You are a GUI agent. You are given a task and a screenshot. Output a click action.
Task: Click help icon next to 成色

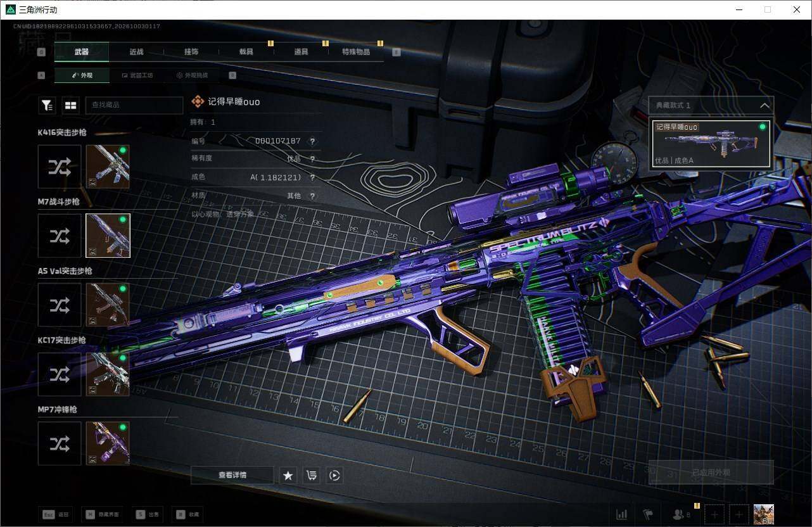312,178
